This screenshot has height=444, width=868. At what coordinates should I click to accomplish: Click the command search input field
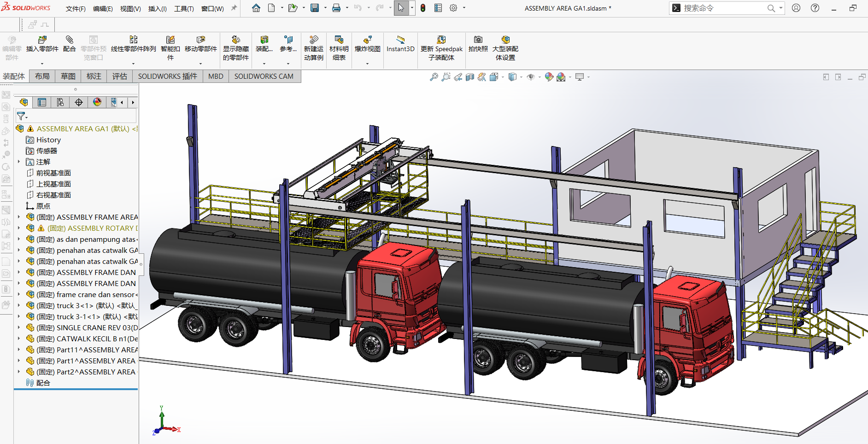724,8
